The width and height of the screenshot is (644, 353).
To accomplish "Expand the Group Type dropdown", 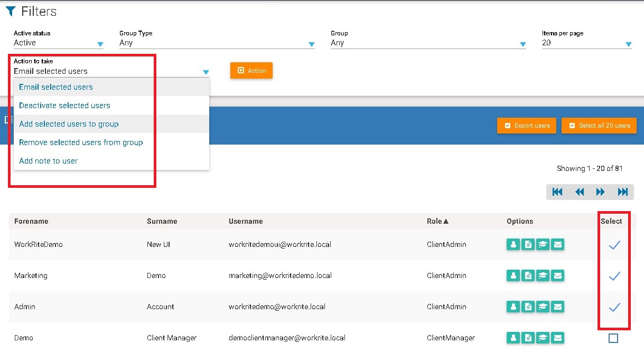I will 217,43.
